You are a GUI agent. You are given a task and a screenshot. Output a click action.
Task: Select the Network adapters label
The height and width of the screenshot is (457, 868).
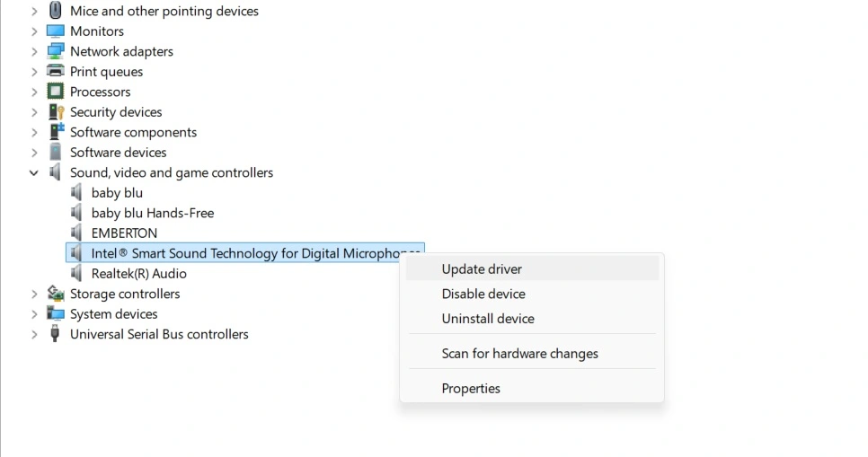click(121, 51)
